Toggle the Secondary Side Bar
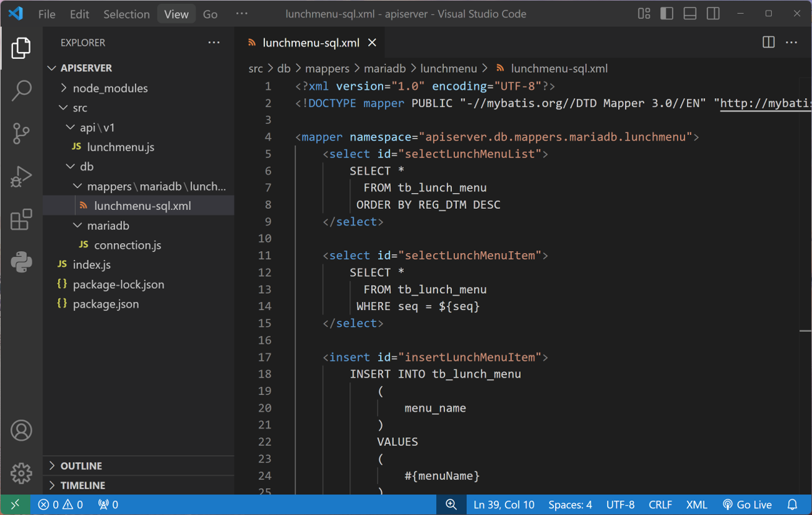Screen dimensions: 812x515 713,13
